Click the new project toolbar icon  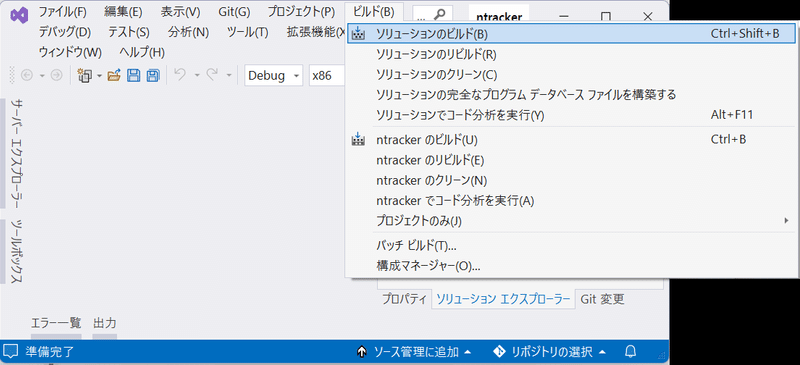pyautogui.click(x=84, y=76)
